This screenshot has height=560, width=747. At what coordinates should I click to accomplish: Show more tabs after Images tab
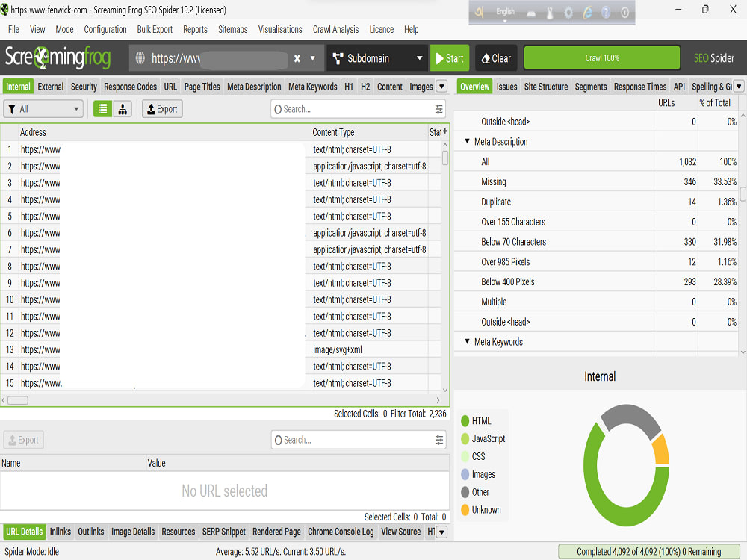tap(441, 87)
